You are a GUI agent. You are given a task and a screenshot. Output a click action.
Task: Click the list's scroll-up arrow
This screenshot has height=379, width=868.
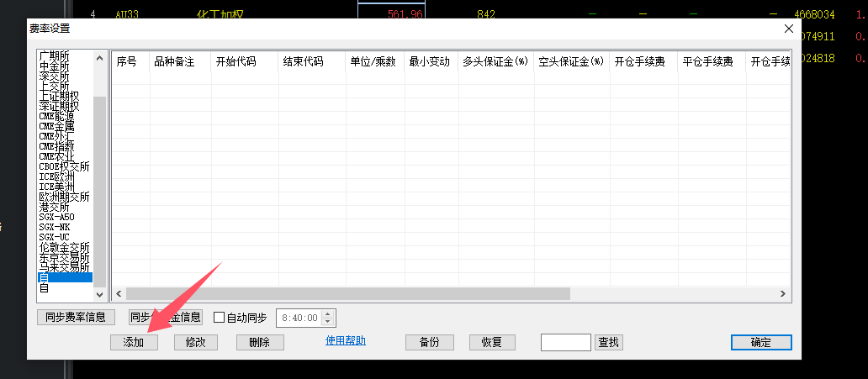[99, 58]
